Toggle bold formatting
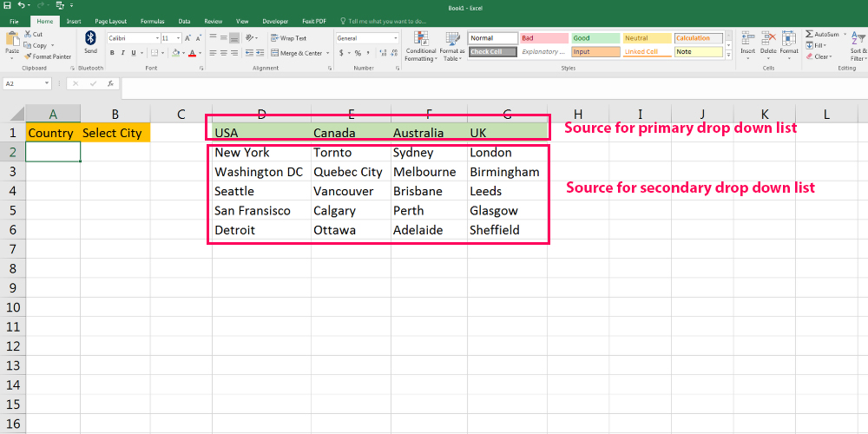 111,53
